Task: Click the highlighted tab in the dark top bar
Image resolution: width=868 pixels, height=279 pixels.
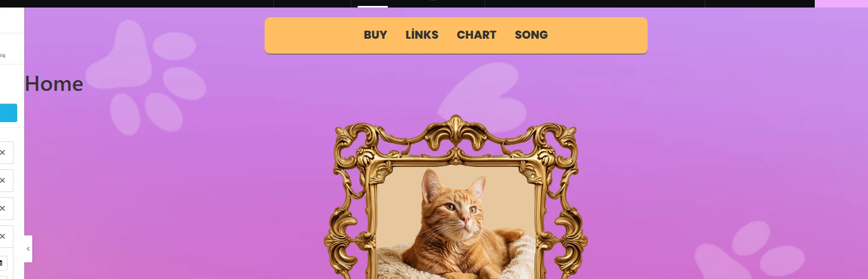Action: tap(373, 4)
